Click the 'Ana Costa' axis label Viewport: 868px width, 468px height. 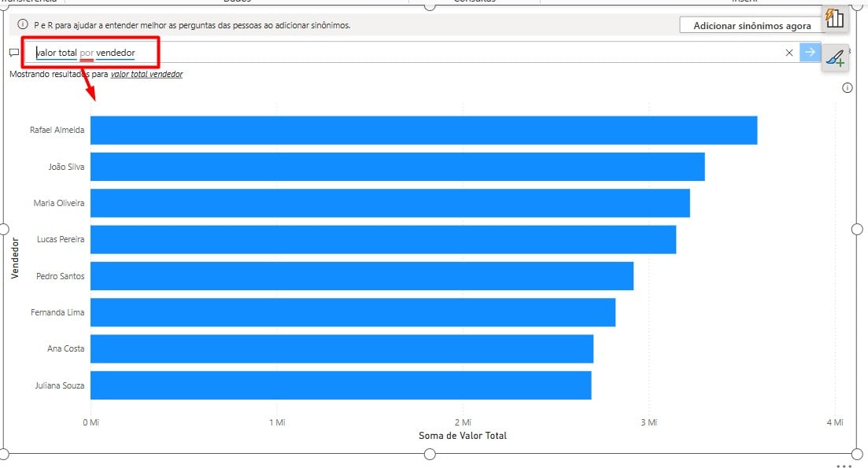(x=66, y=349)
